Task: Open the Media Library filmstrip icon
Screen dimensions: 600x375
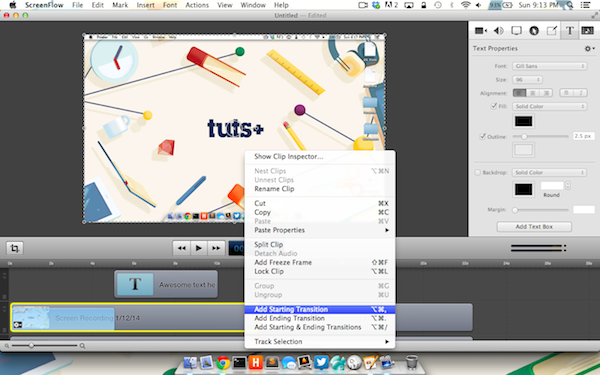Action: (587, 31)
